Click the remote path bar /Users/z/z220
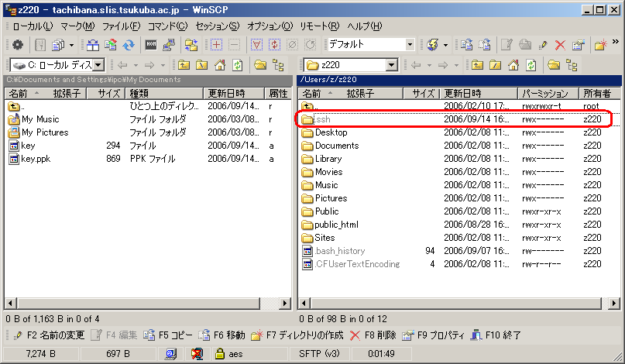 (458, 80)
